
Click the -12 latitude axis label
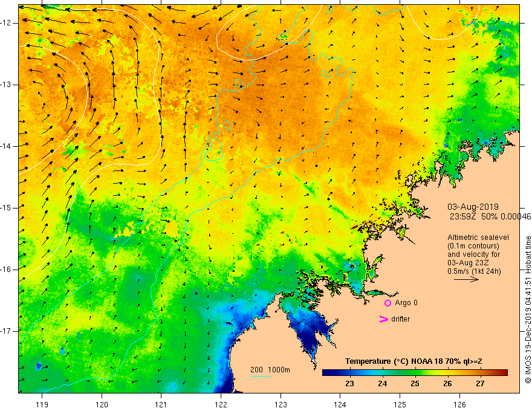click(6, 23)
